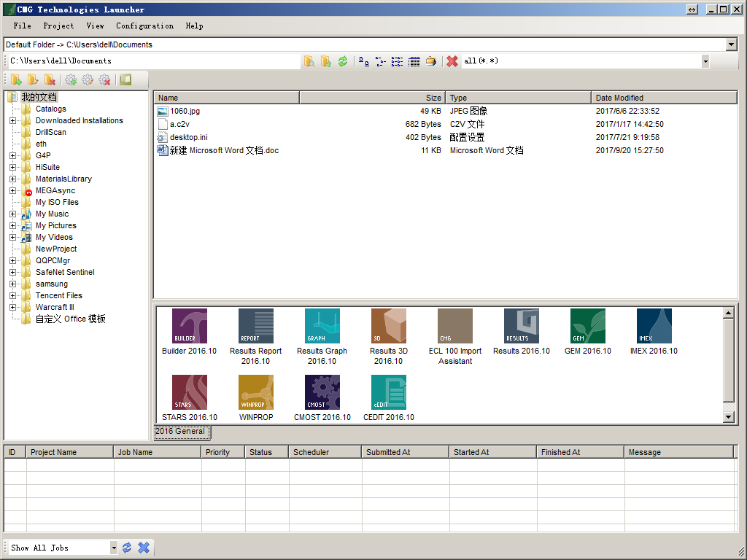The height and width of the screenshot is (560, 747).
Task: Sort files by Size column header
Action: [x=373, y=98]
